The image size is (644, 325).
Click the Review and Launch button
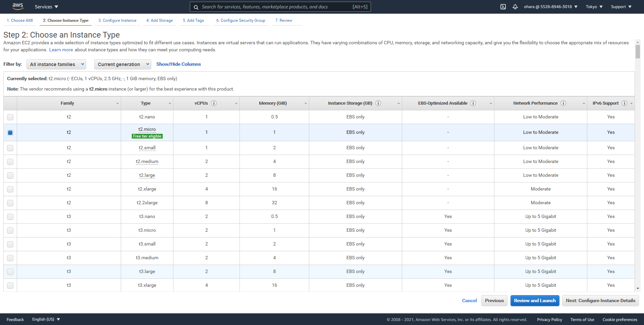tap(535, 301)
